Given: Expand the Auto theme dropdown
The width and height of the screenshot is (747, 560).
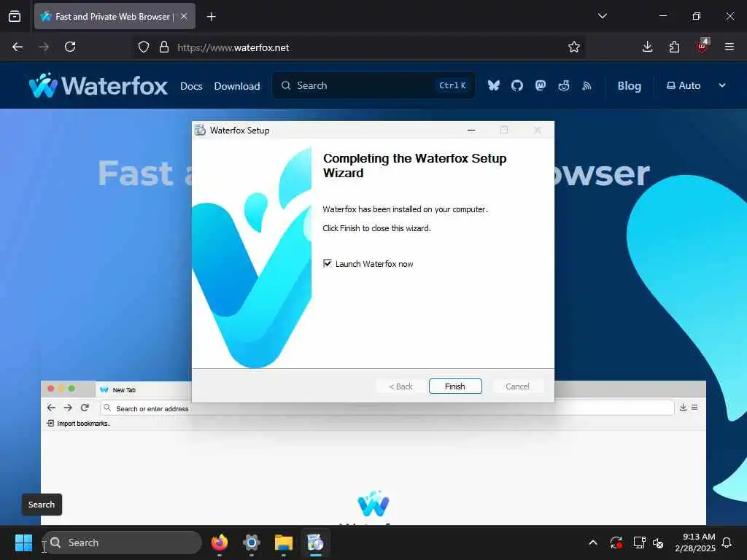Looking at the screenshot, I should 696,86.
